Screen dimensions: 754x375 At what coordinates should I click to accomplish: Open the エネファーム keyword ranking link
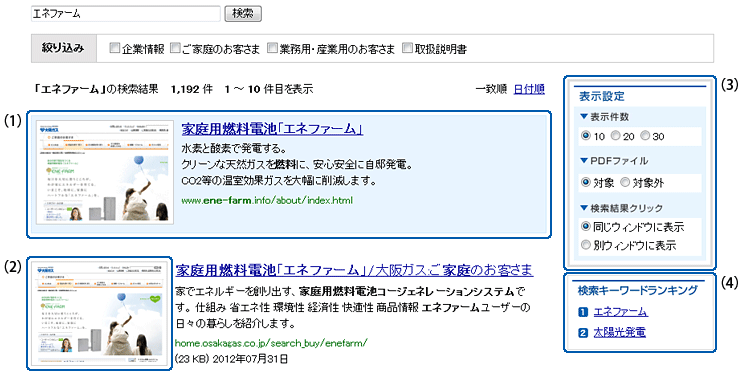click(x=621, y=312)
